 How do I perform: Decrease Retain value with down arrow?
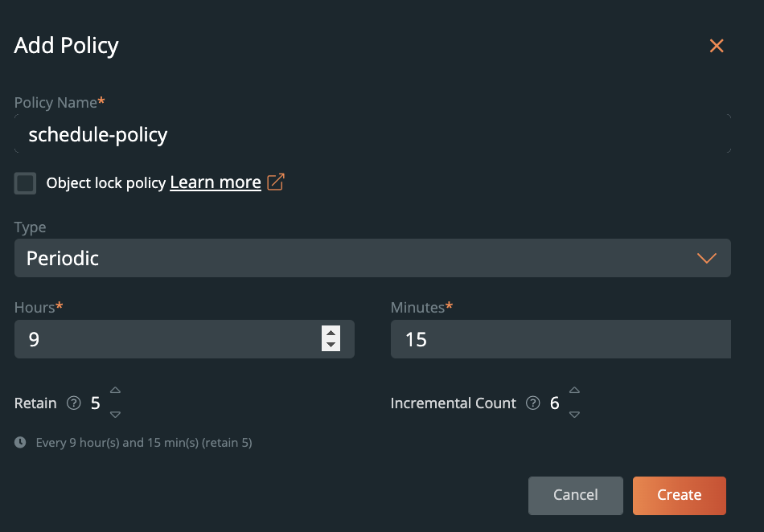[x=115, y=415]
